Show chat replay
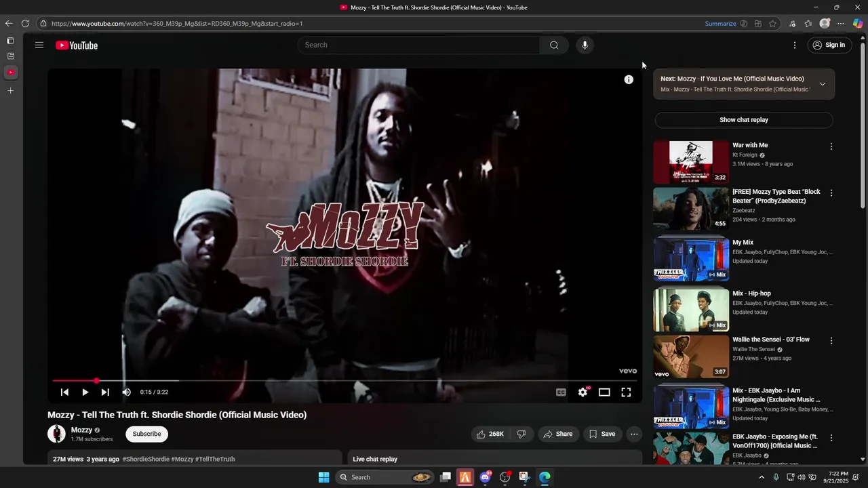 (x=744, y=120)
